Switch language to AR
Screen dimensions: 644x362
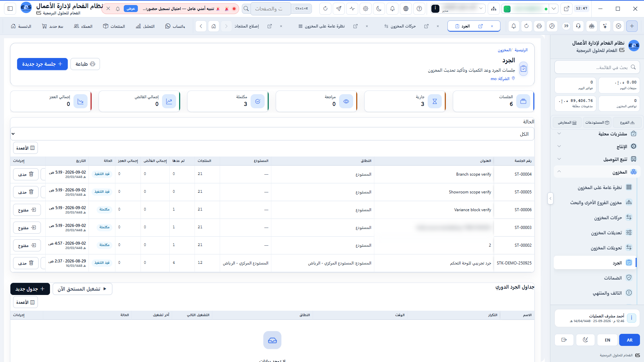coord(630,340)
